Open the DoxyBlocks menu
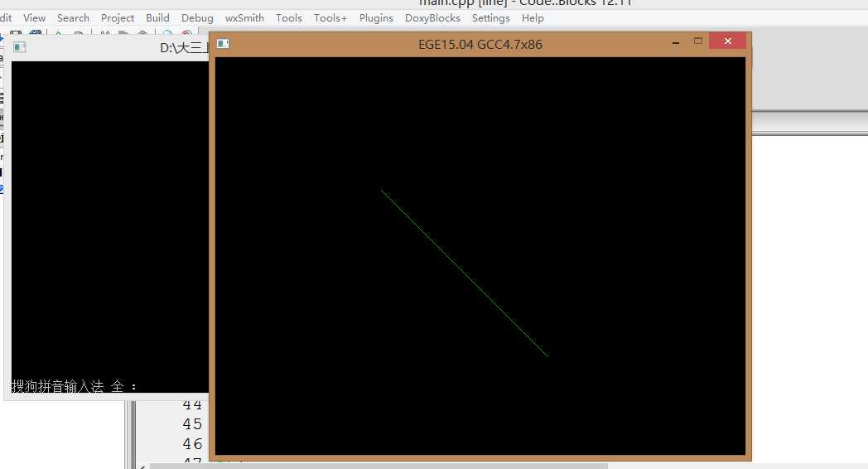The height and width of the screenshot is (469, 868). point(433,18)
